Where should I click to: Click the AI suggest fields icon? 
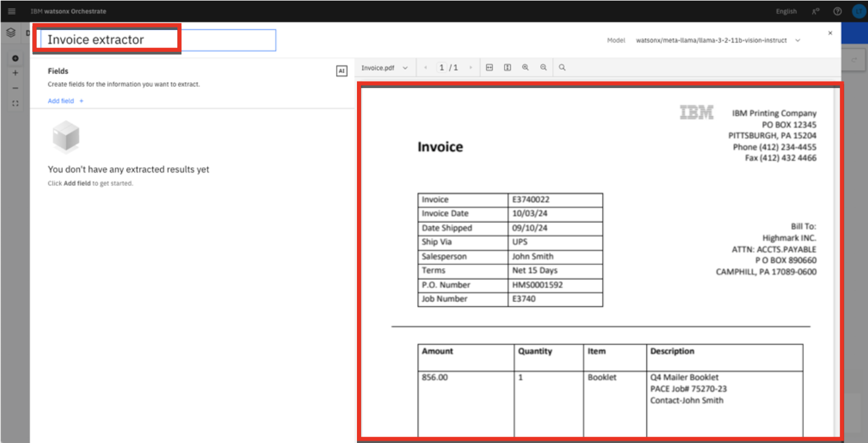(x=341, y=71)
